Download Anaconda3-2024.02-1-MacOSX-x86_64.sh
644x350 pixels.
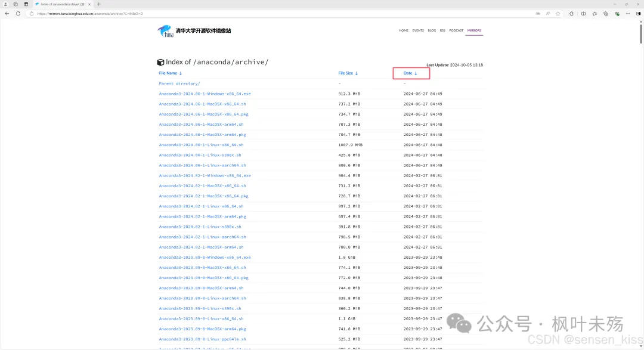pyautogui.click(x=202, y=185)
